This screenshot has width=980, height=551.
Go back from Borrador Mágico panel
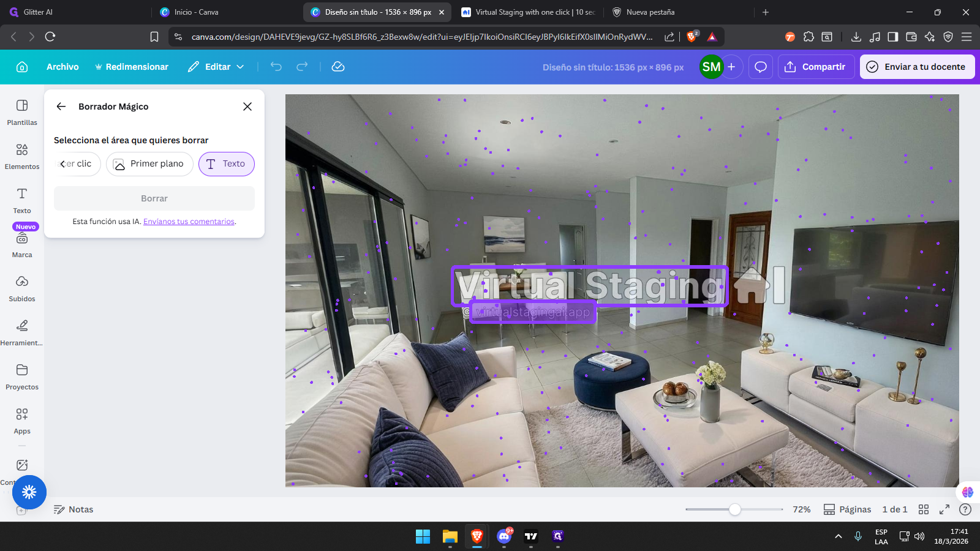61,107
